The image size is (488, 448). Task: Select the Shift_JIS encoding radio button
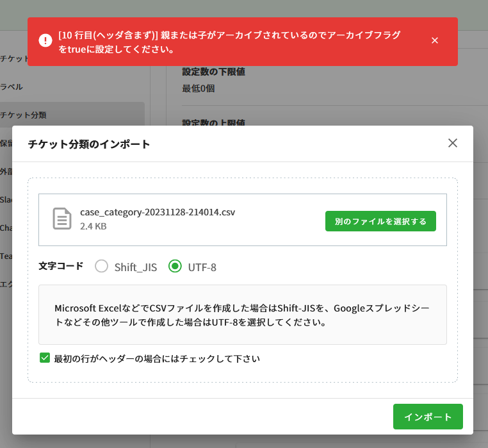tap(102, 266)
